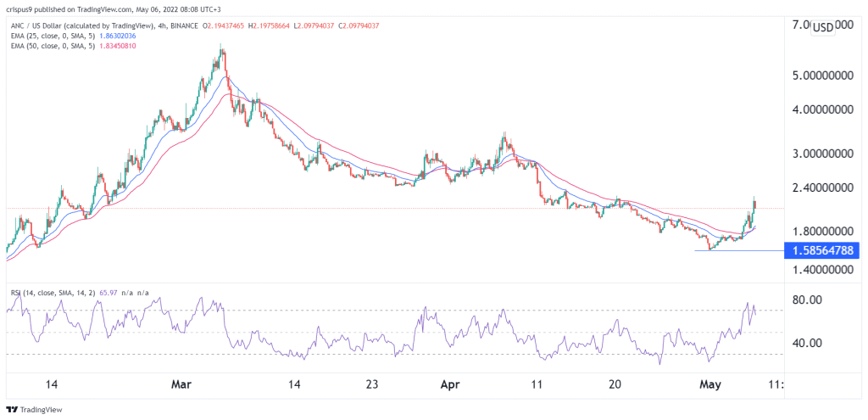Image resolution: width=868 pixels, height=420 pixels.
Task: Click the 2.40000000 price axis label
Action: point(822,188)
